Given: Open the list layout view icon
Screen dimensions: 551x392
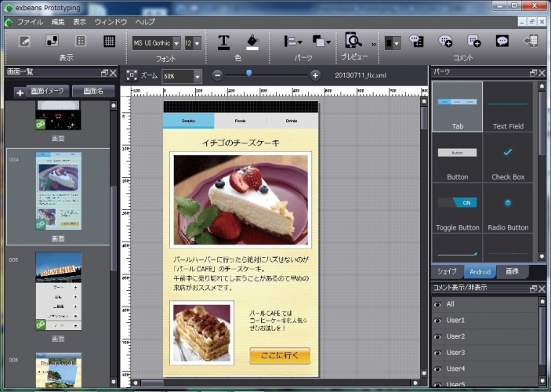Looking at the screenshot, I should pyautogui.click(x=81, y=41).
